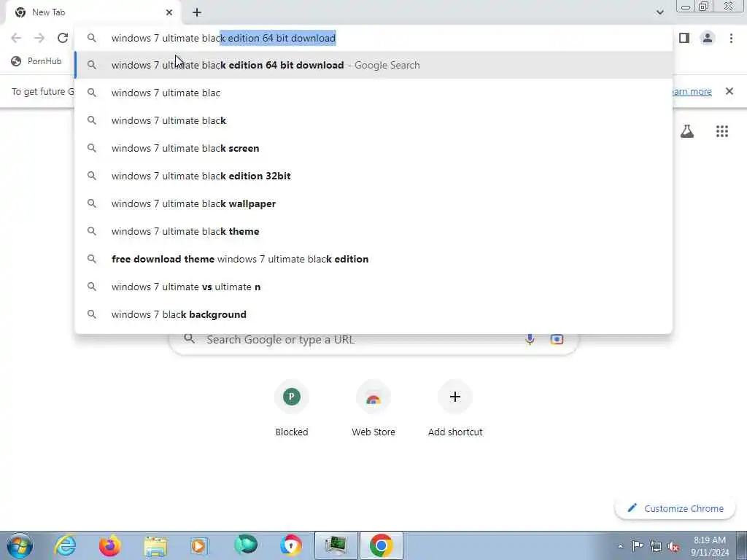Open the Labs flask icon

[687, 131]
